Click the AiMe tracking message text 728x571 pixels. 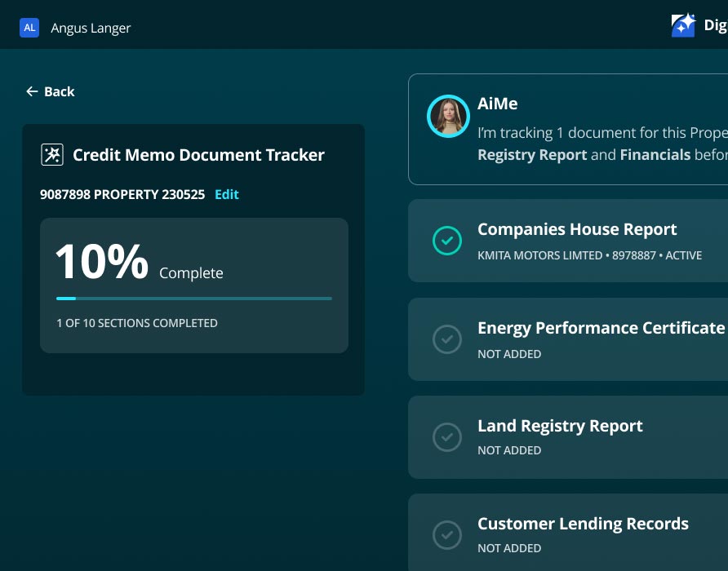602,144
